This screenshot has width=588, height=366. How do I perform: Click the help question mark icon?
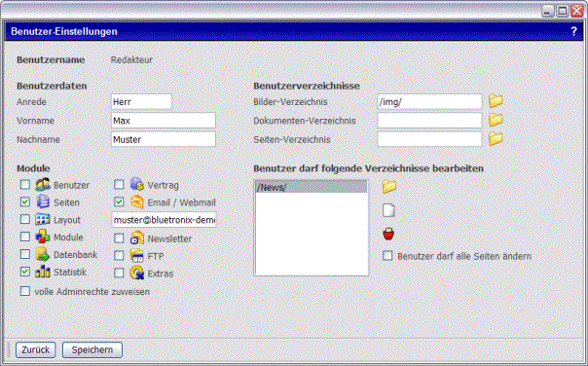tap(573, 31)
